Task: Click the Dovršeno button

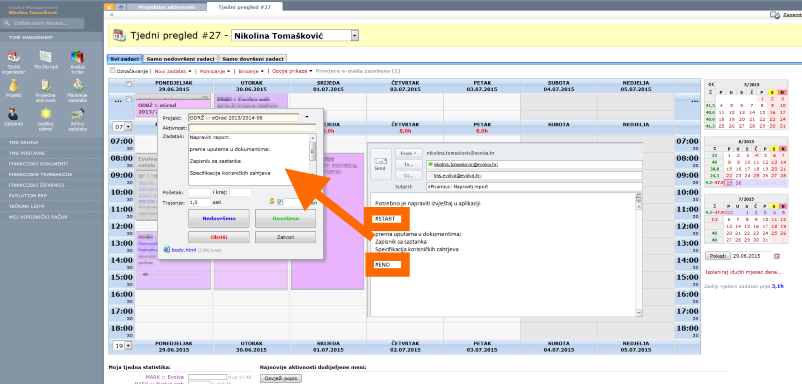Action: [x=285, y=218]
